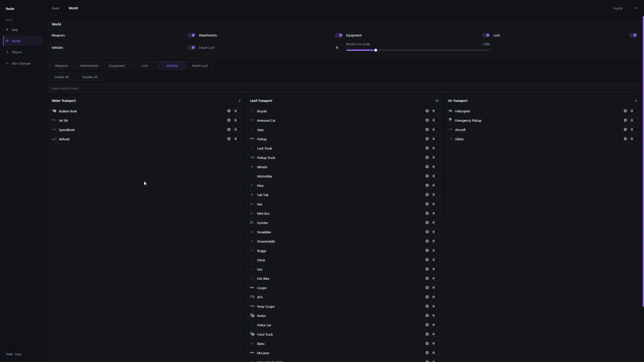The height and width of the screenshot is (362, 644).
Task: Enable the Smart Loot switch
Action: (x=339, y=48)
